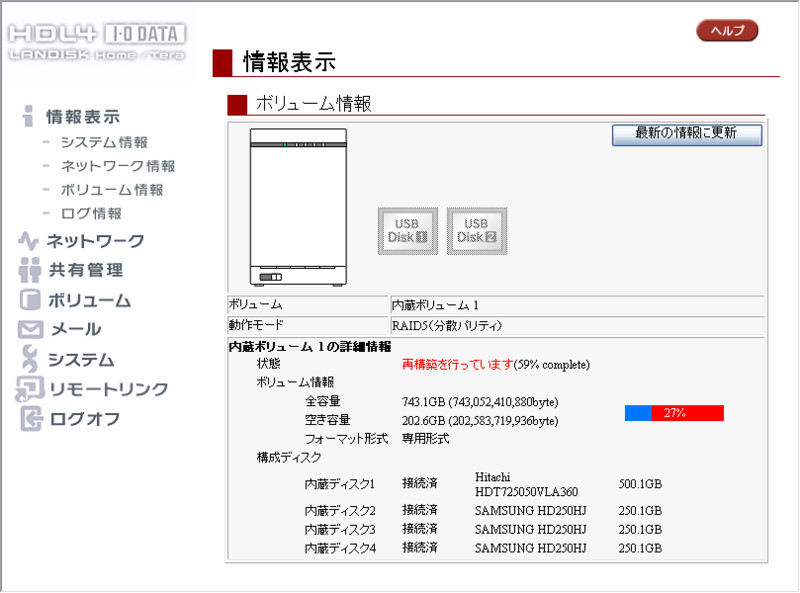Click the フォーマット形式 label
This screenshot has height=593, width=800.
point(346,438)
